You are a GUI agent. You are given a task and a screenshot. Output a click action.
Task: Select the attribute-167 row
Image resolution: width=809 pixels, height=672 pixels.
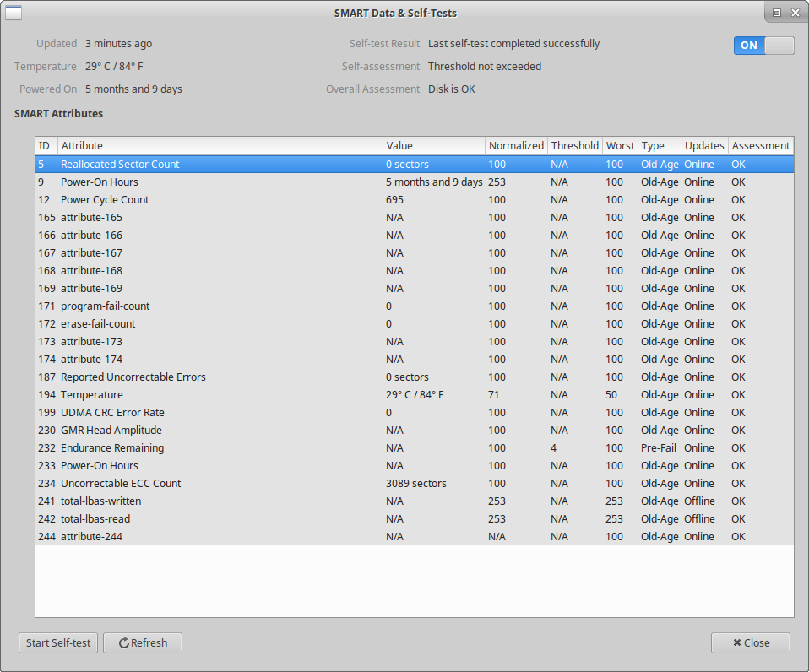(415, 252)
